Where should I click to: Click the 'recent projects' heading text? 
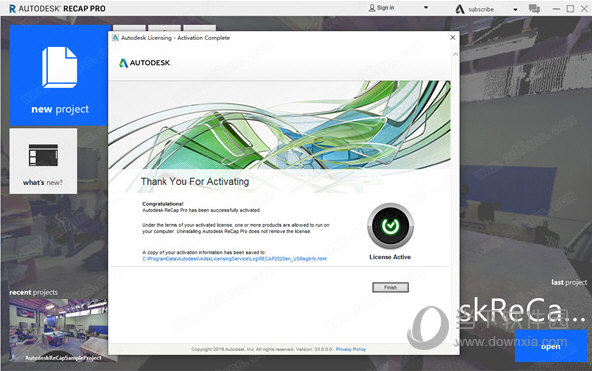pos(34,292)
